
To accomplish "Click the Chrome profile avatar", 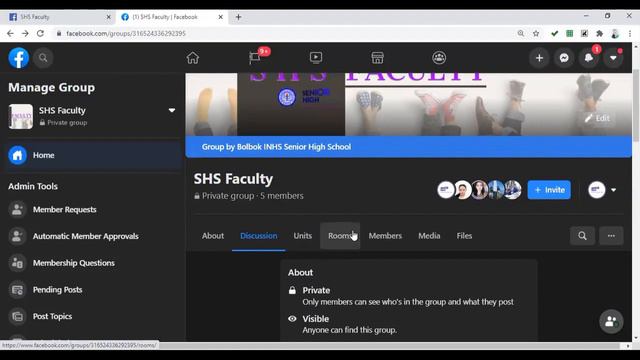I will (x=615, y=33).
